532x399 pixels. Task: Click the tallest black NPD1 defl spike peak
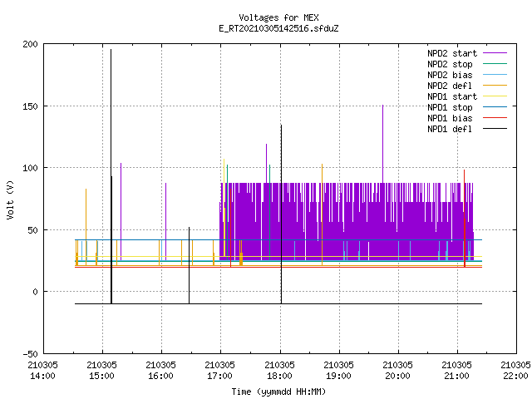[x=111, y=50]
